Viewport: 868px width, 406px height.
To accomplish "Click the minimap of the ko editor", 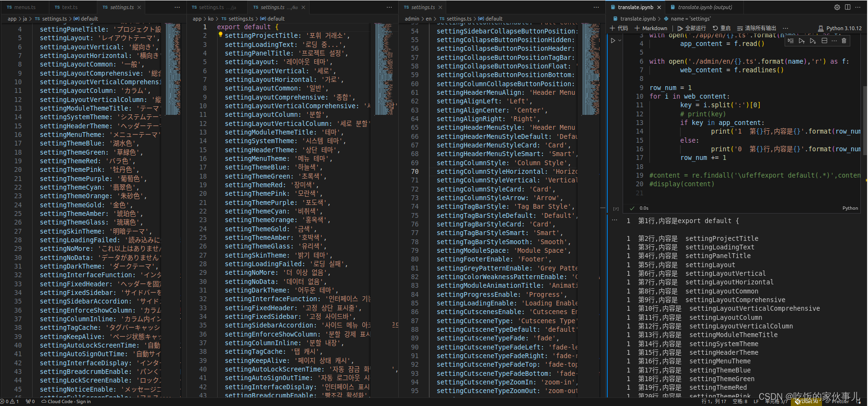I will click(384, 68).
